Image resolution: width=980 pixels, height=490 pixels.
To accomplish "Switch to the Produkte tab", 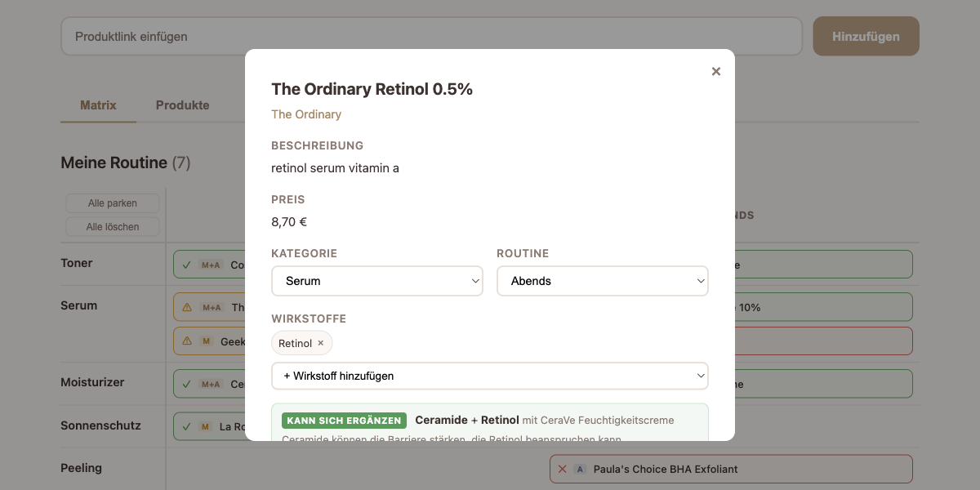I will pos(182,105).
